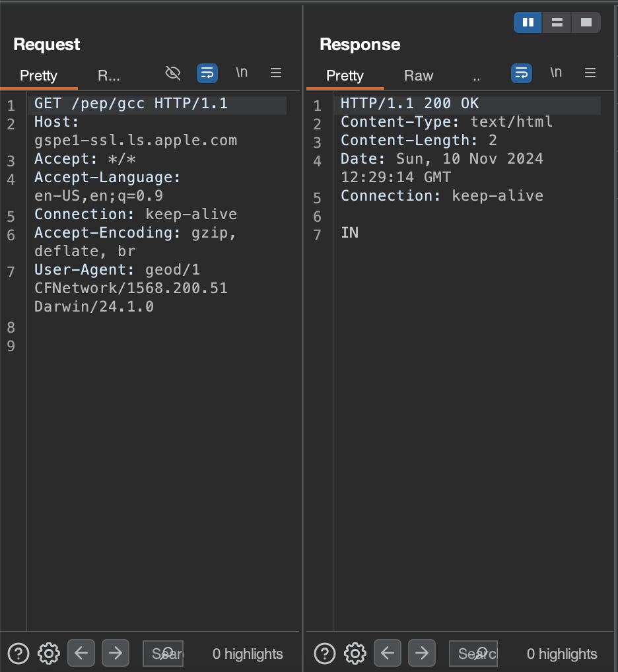Click the Content-Length: 2 header

tap(419, 141)
